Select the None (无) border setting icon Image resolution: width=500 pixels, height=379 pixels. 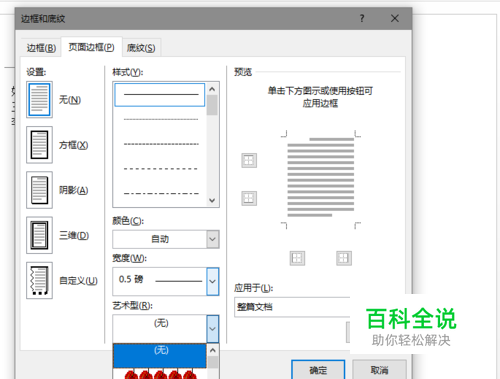point(39,100)
